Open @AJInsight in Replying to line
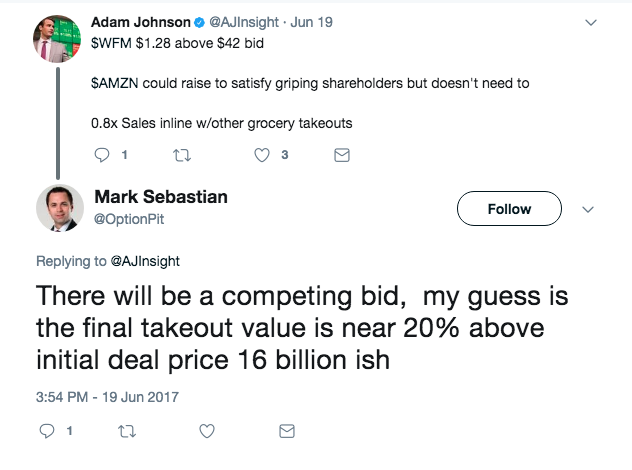The width and height of the screenshot is (632, 470). [x=145, y=261]
